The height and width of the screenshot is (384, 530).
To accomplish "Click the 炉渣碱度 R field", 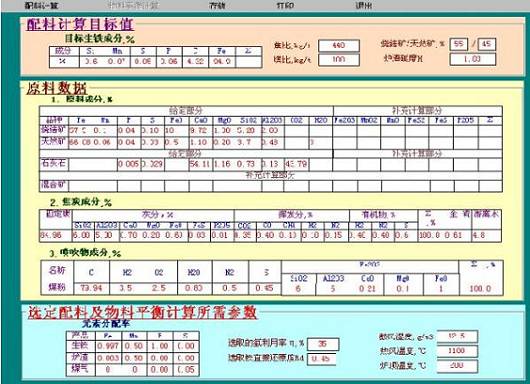I will click(x=473, y=59).
